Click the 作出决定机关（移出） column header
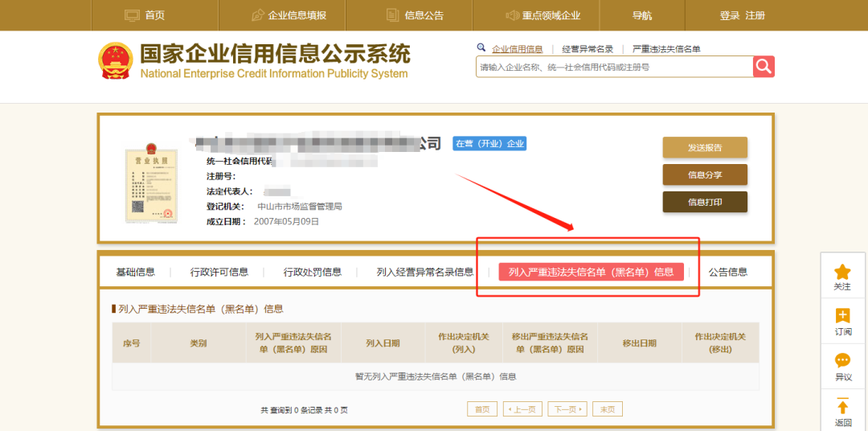 [x=720, y=343]
